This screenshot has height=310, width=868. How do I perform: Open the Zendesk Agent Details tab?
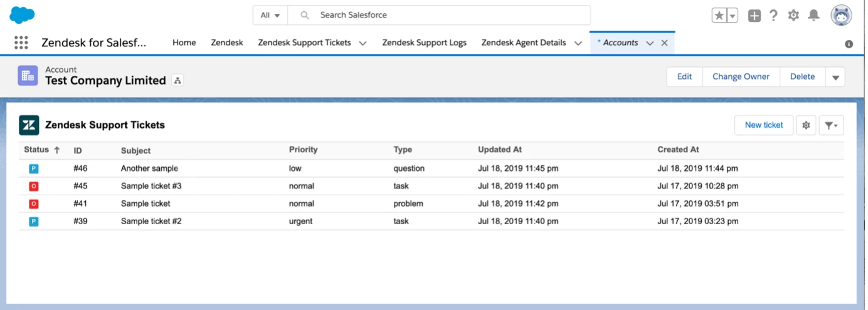[524, 43]
